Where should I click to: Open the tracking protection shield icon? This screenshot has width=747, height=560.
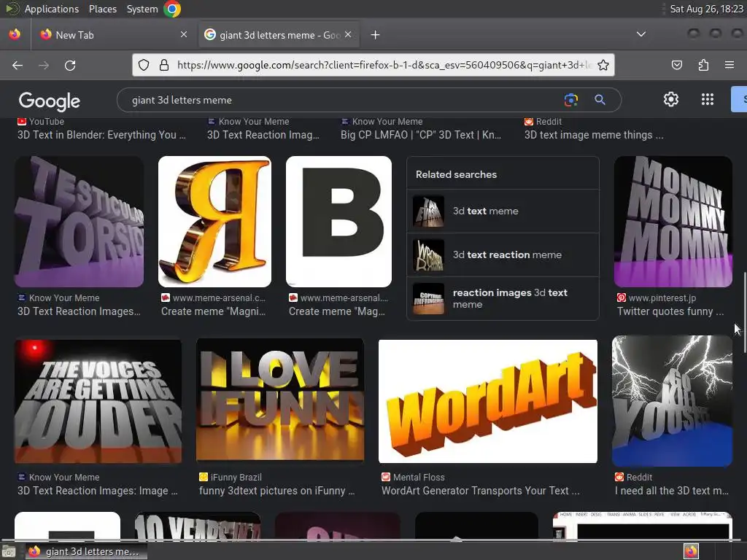pos(144,65)
